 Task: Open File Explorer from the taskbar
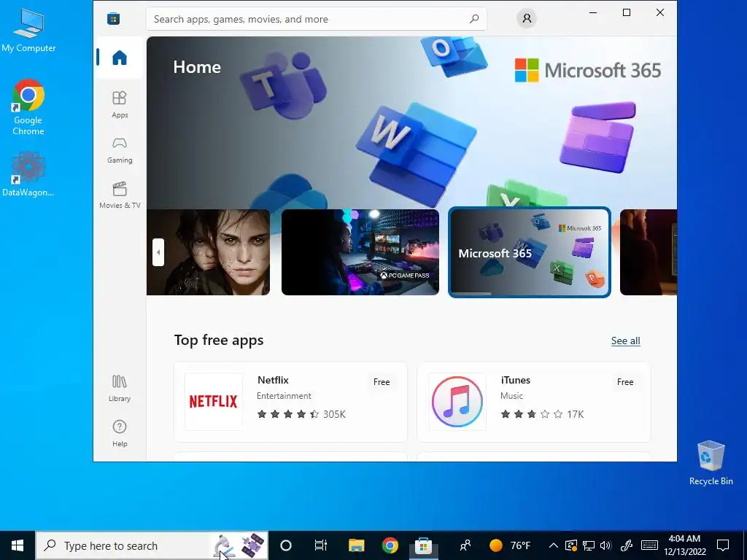[x=356, y=545]
